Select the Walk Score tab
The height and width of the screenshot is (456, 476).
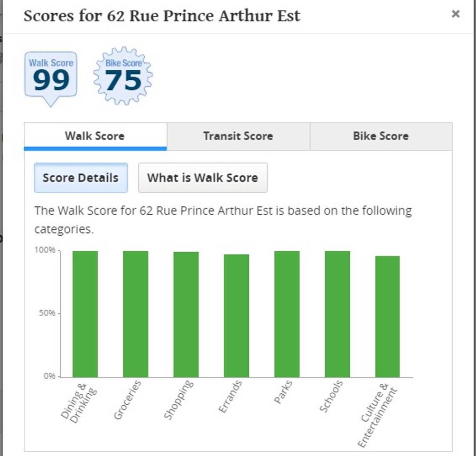pos(95,136)
